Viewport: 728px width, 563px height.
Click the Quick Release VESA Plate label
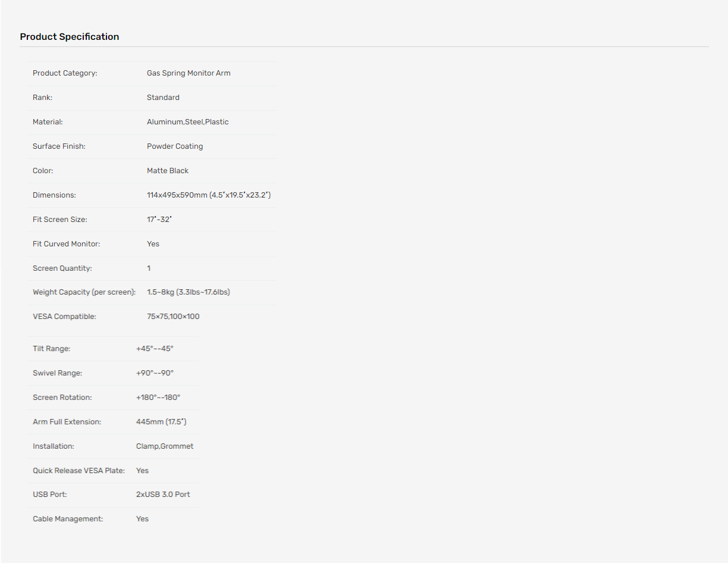(x=79, y=471)
